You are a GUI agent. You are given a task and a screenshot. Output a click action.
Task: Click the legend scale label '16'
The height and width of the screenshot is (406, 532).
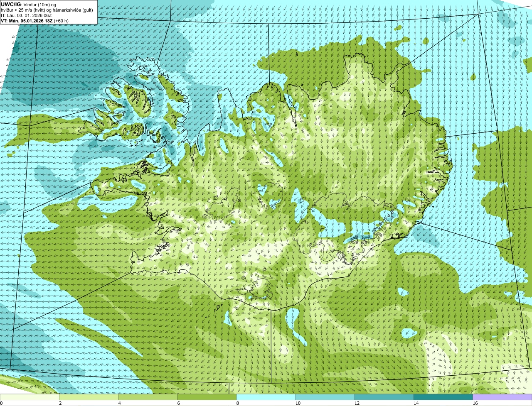475,403
